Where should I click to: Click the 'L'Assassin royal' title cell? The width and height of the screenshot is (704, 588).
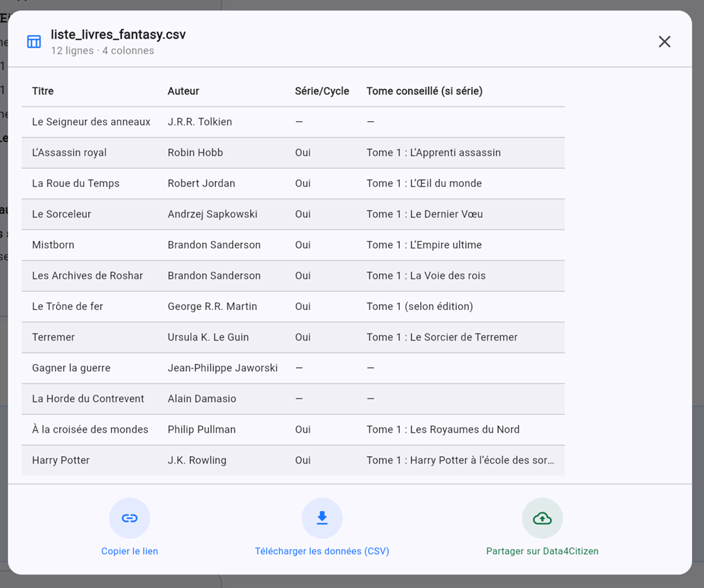[69, 153]
